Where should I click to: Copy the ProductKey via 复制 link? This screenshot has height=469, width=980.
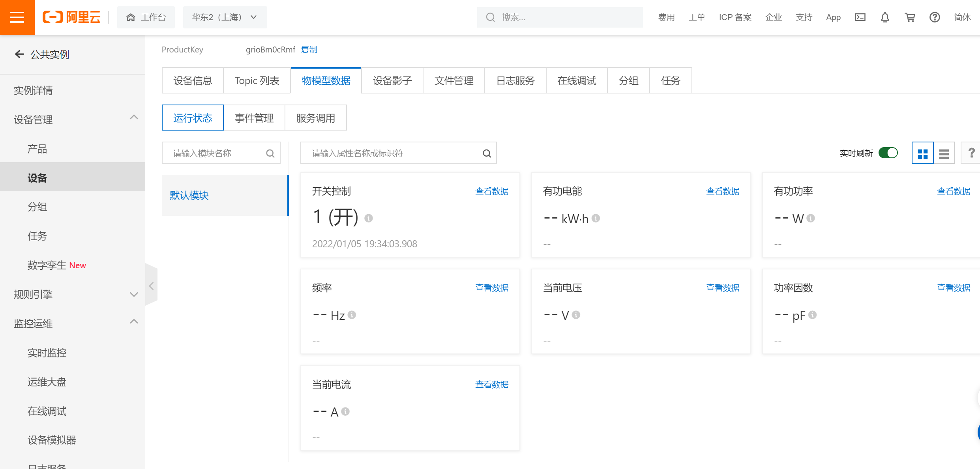pyautogui.click(x=309, y=49)
